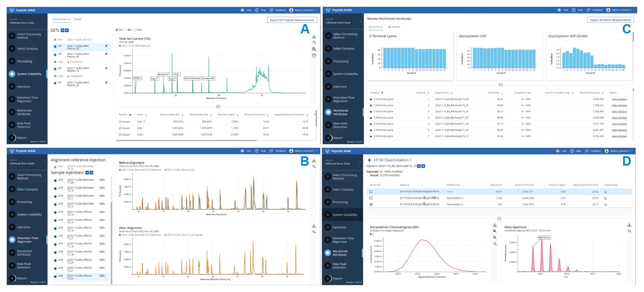Download the Before Alignment chart in panel B
Viewport: 644px width, 292px height.
tap(314, 160)
